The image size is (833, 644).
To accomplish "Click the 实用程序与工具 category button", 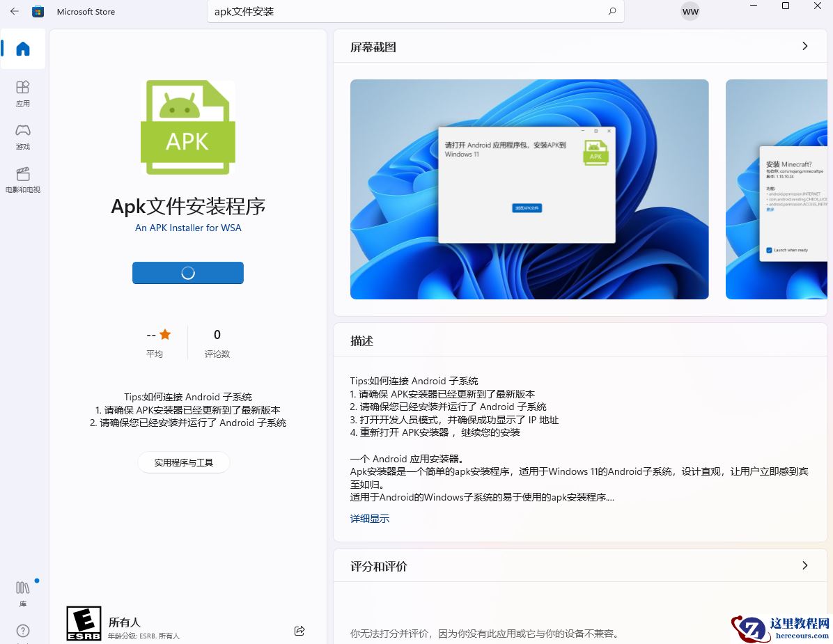I will [183, 462].
